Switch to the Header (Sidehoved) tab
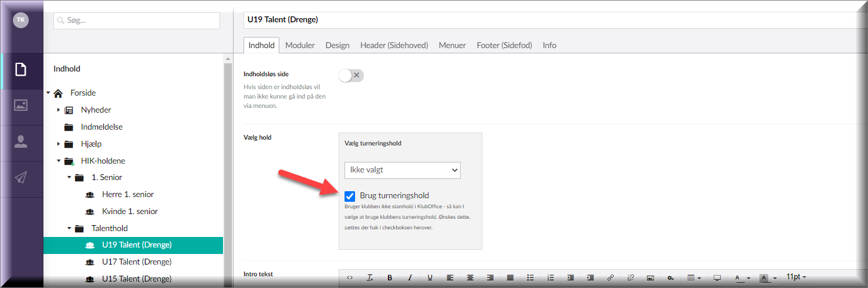Screen dimensions: 868x288 394,45
